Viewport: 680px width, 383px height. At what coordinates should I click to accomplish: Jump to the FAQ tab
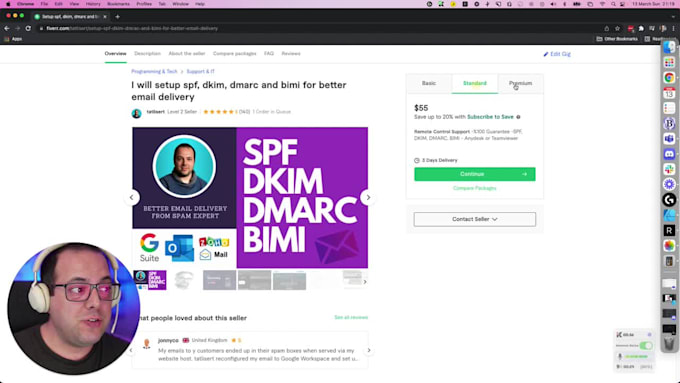click(269, 54)
